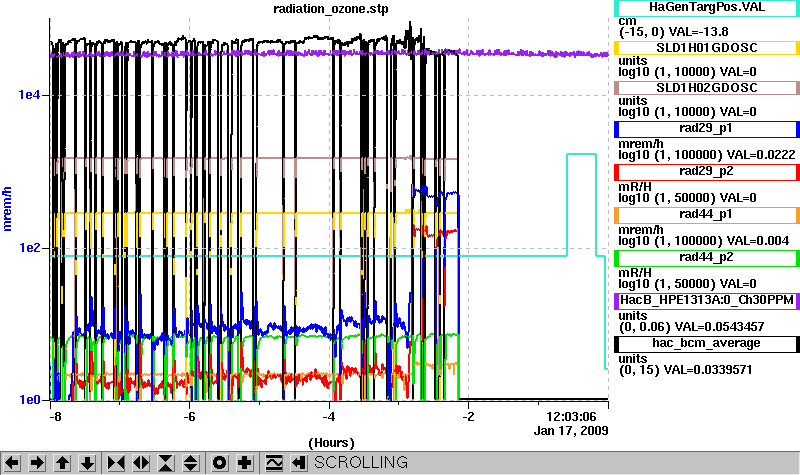Click the -4 hours x-axis label

(x=329, y=416)
